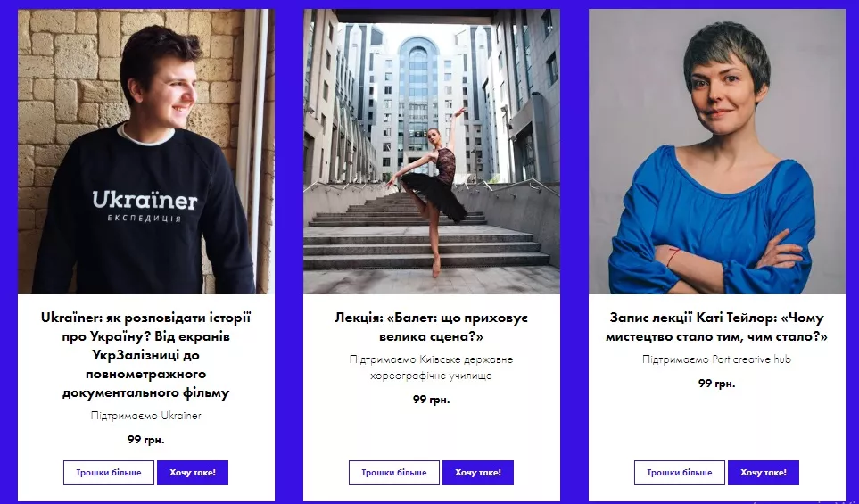The width and height of the screenshot is (859, 504).
Task: Click 'Хочу таке!' under the ballet lecture
Action: click(478, 473)
